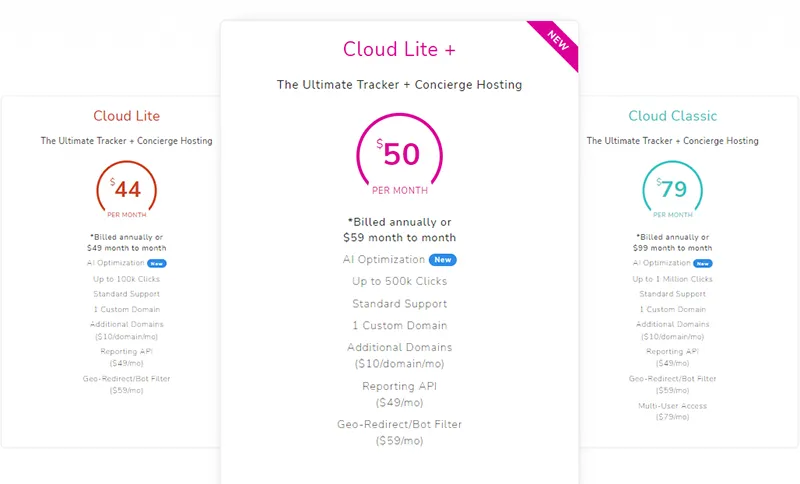Click the $44 per month price circle
Image resolution: width=800 pixels, height=484 pixels.
pyautogui.click(x=127, y=189)
